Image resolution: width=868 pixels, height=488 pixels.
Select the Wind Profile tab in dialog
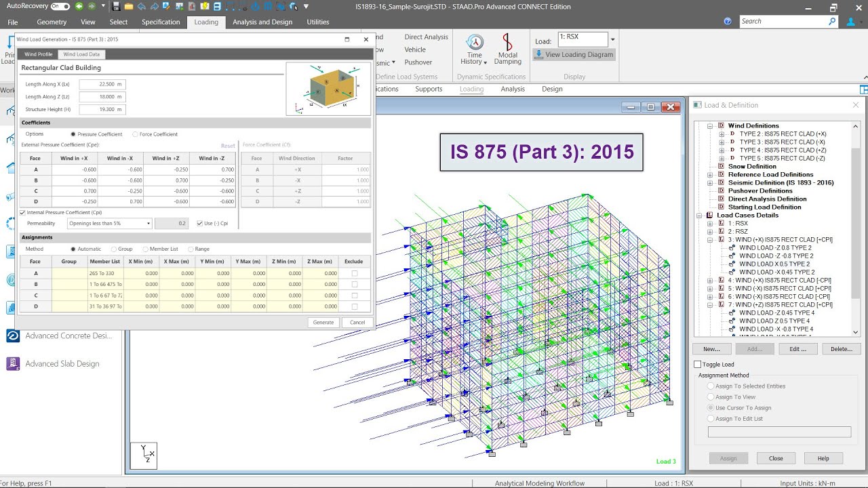(39, 54)
